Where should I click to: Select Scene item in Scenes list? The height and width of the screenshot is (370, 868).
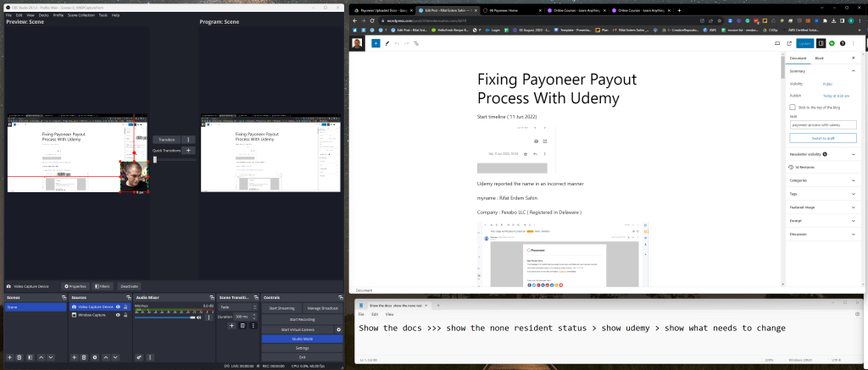[x=36, y=307]
